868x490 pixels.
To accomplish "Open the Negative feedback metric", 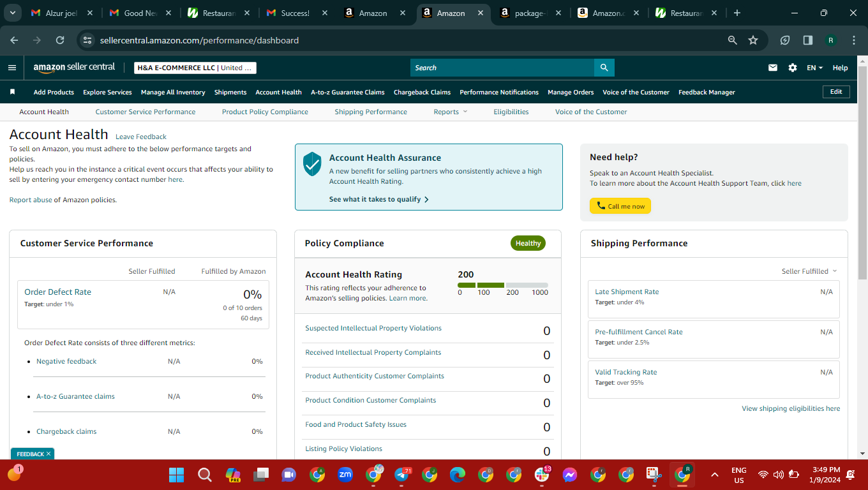I will point(66,361).
